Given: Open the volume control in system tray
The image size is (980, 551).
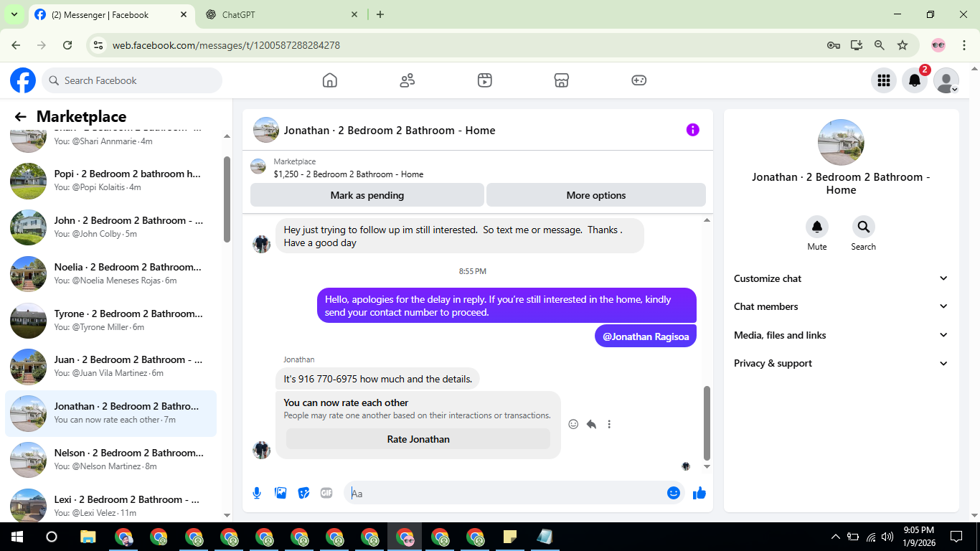Looking at the screenshot, I should click(887, 537).
